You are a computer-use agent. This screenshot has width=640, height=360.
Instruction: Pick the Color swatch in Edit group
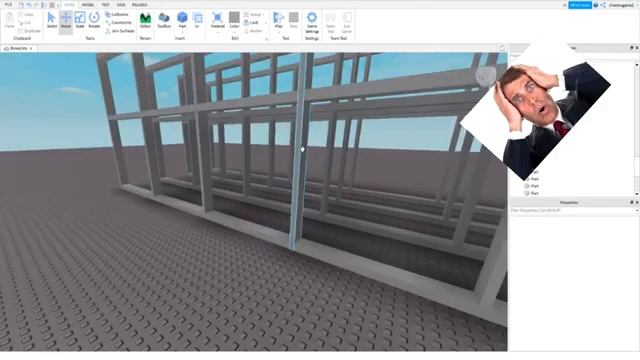tap(234, 17)
